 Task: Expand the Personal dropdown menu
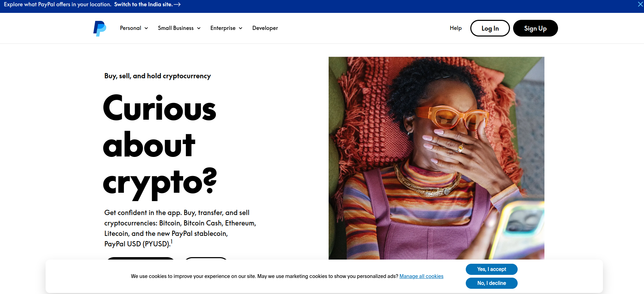pyautogui.click(x=134, y=28)
